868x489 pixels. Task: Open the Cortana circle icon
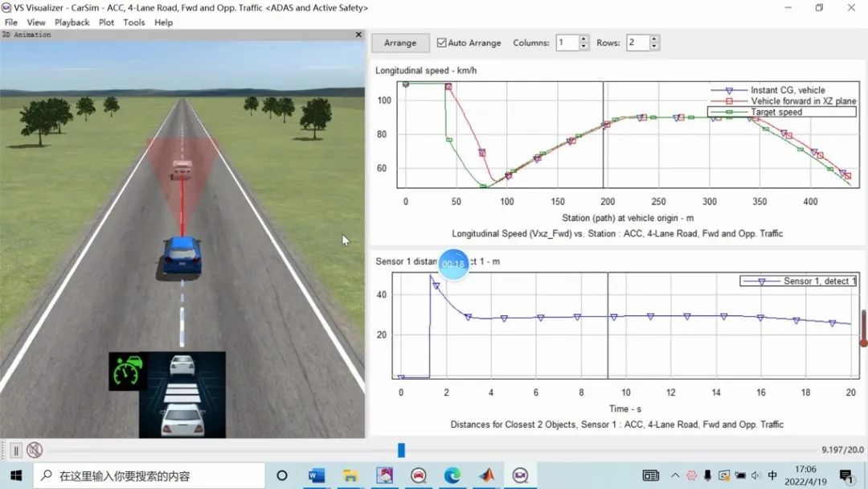pyautogui.click(x=282, y=475)
